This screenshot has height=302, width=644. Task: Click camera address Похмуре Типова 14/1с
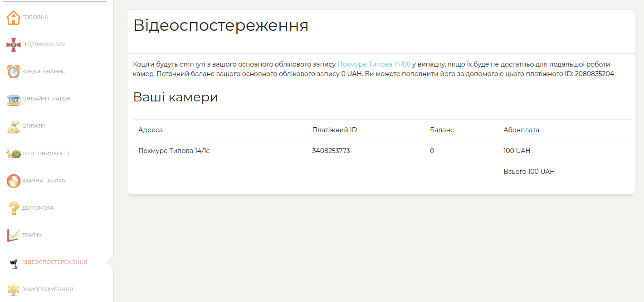(x=174, y=151)
